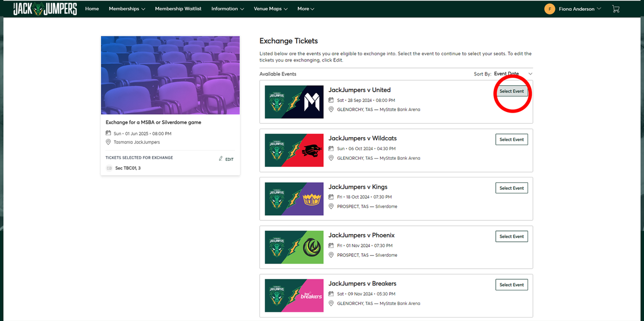Click the 'Sec TBC01, 3' ticket text

click(x=128, y=168)
